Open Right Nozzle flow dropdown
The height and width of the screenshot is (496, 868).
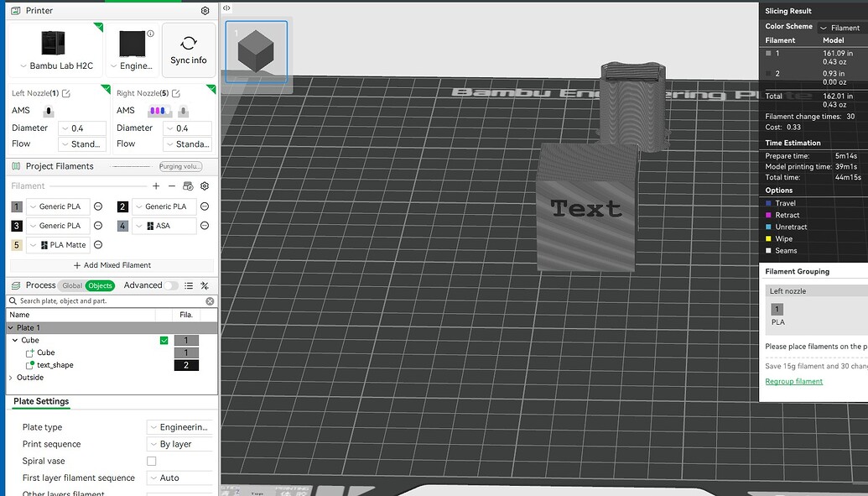tap(188, 144)
